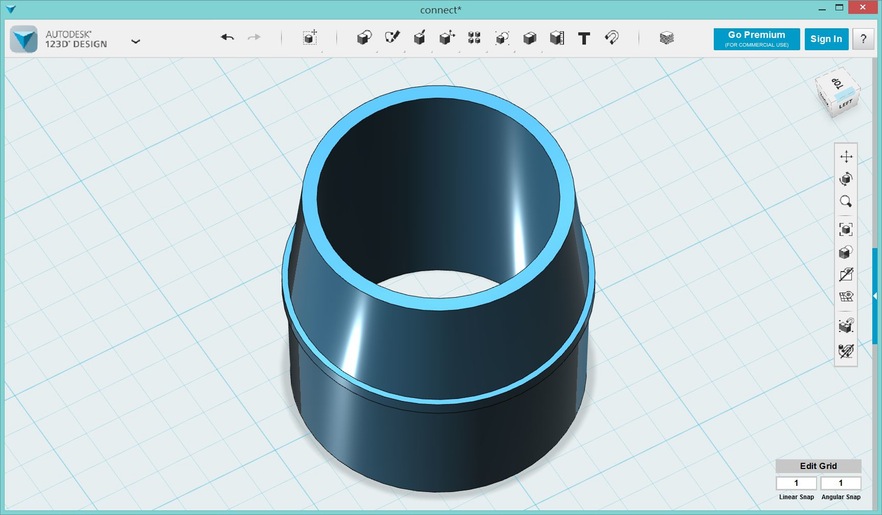Redo the undone action
This screenshot has height=515, width=882.
254,38
